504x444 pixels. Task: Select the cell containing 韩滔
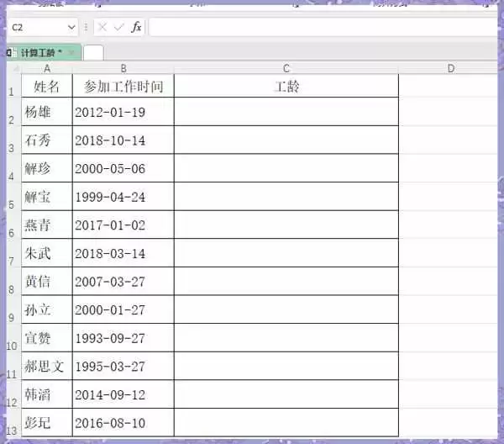47,394
